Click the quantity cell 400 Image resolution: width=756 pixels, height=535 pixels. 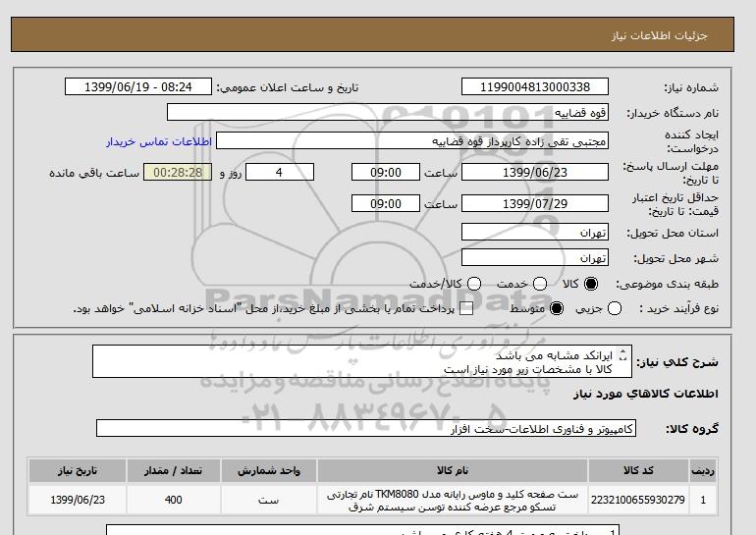174,501
